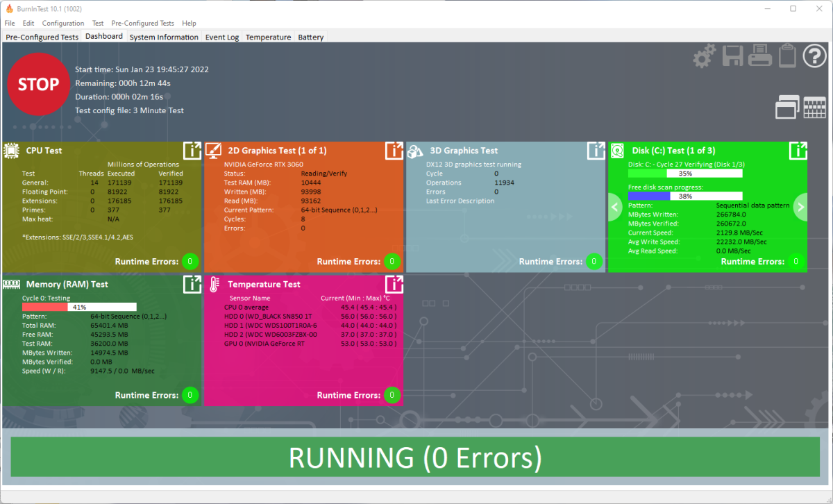
Task: Pop out the CPU Test window
Action: tap(192, 151)
